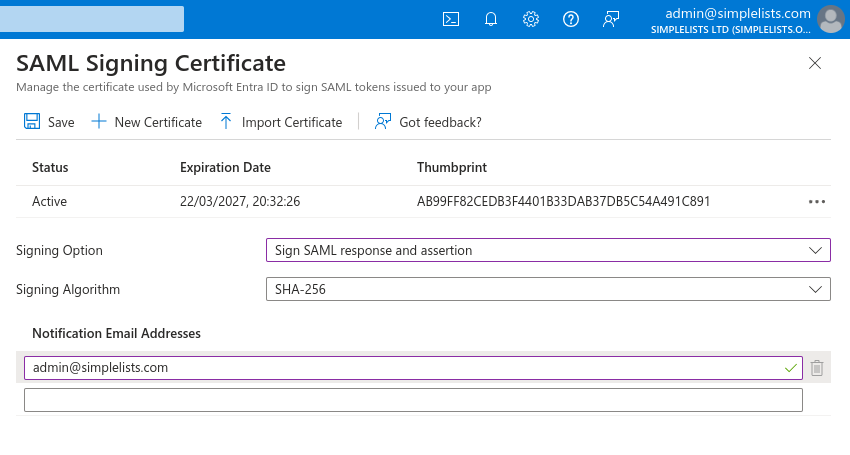The image size is (850, 455).
Task: Open portal settings gear
Action: click(531, 20)
